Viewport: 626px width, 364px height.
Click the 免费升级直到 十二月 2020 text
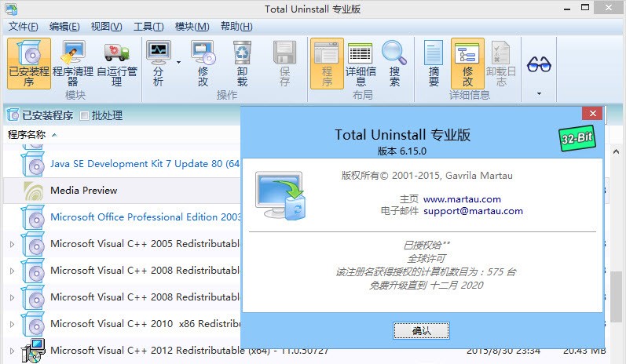click(426, 286)
